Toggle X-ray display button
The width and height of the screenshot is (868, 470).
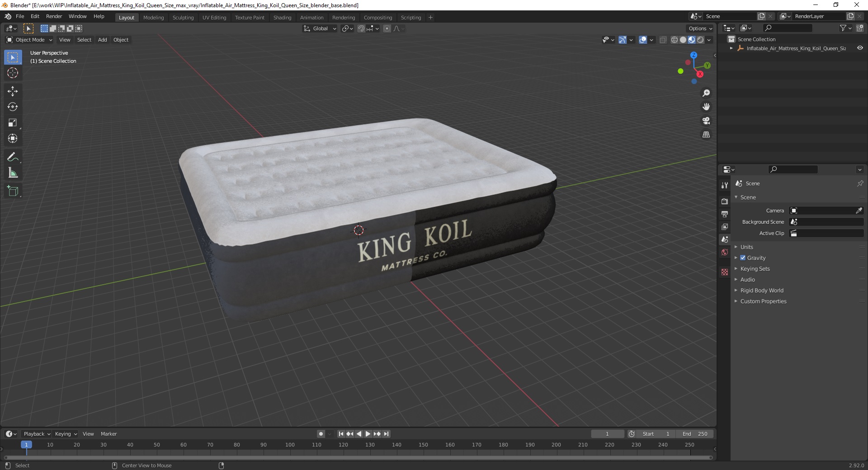click(663, 40)
